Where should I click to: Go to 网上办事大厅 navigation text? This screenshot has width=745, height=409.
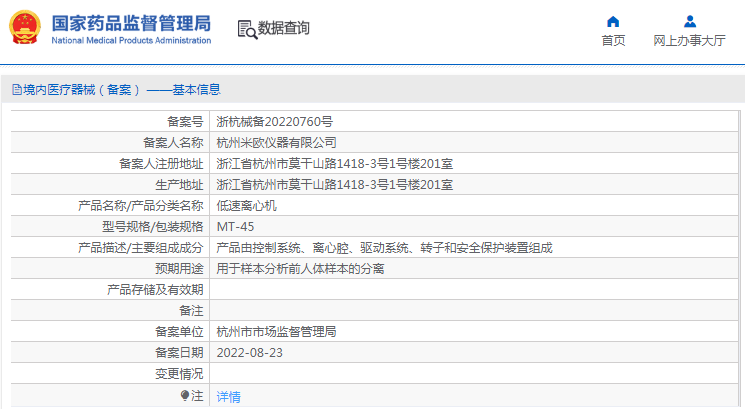(x=689, y=41)
